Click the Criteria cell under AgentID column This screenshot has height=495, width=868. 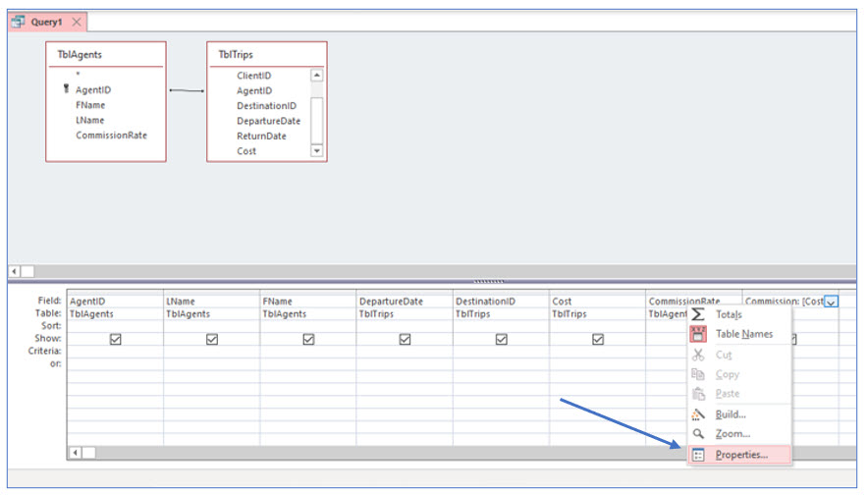click(x=115, y=352)
